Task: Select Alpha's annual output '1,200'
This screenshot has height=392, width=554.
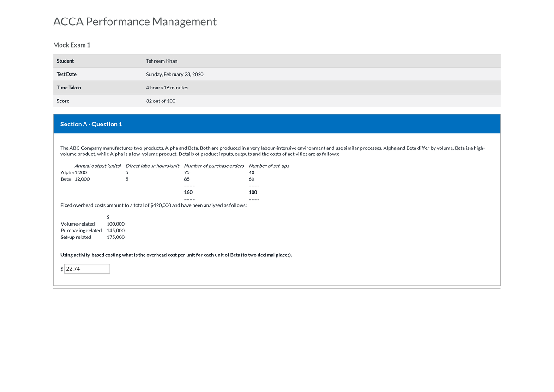Action: click(81, 172)
